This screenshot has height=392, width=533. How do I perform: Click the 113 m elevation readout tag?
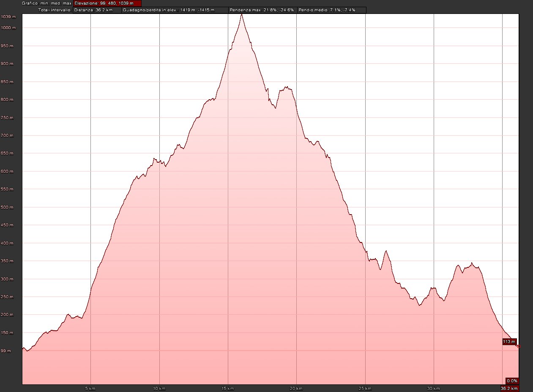509,342
